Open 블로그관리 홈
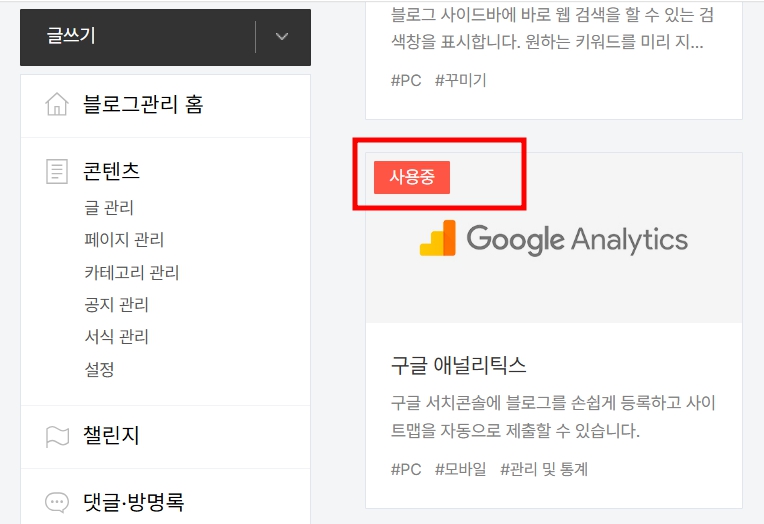 tap(143, 104)
